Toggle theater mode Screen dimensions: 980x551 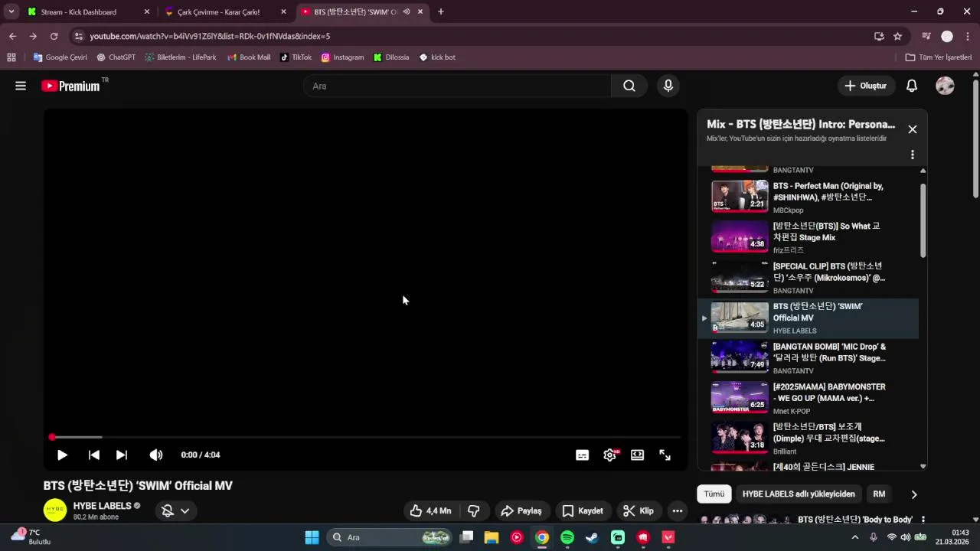pos(637,455)
